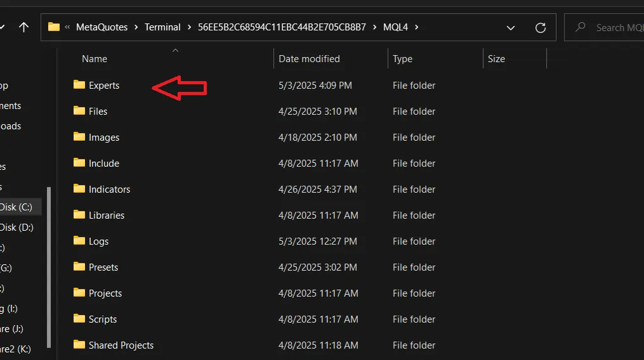The width and height of the screenshot is (644, 360).
Task: Click the Experts folder name
Action: pyautogui.click(x=104, y=86)
